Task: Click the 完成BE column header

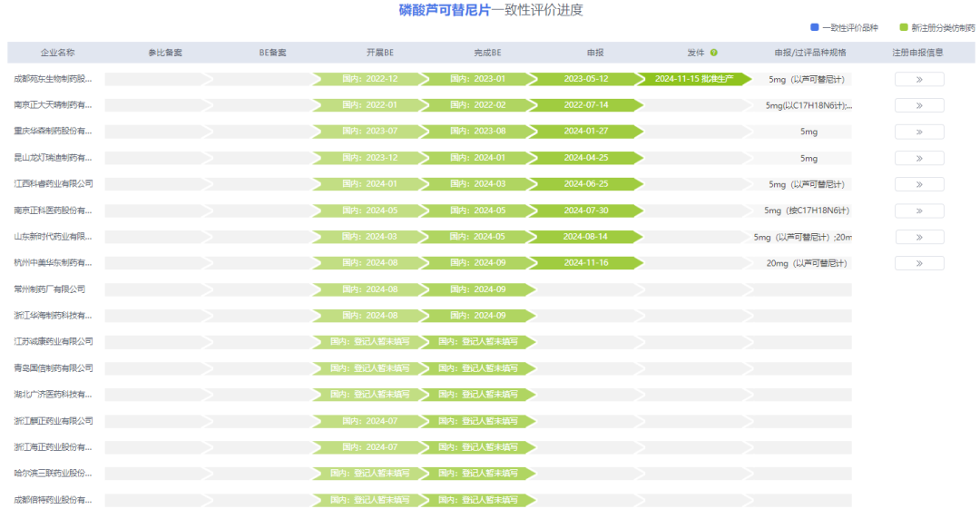Action: 487,53
